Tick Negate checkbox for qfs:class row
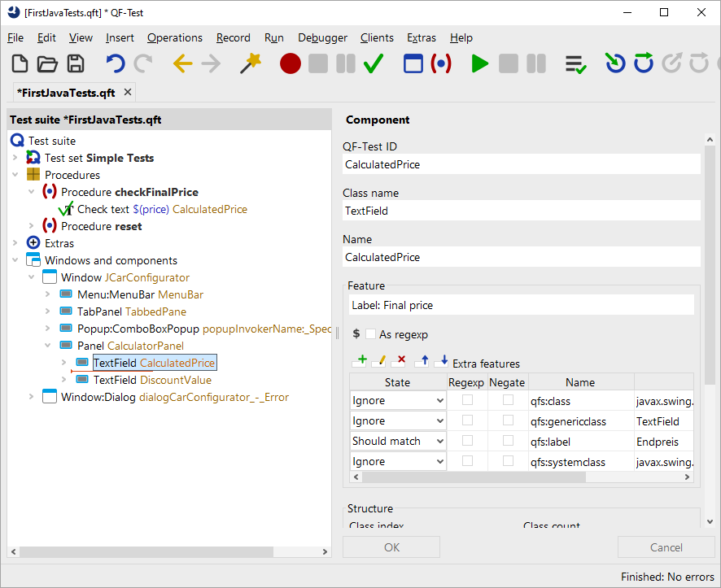The height and width of the screenshot is (588, 721). point(508,400)
